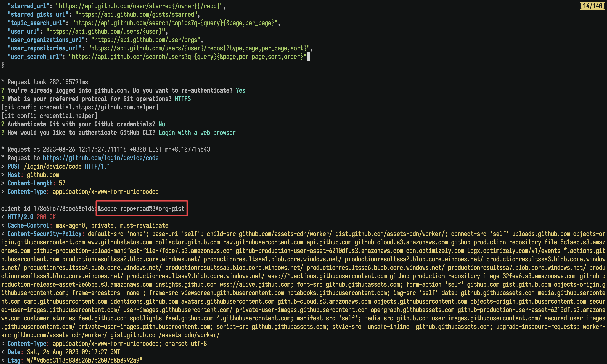Click the "topic_search_url" JSON key

[x=37, y=23]
